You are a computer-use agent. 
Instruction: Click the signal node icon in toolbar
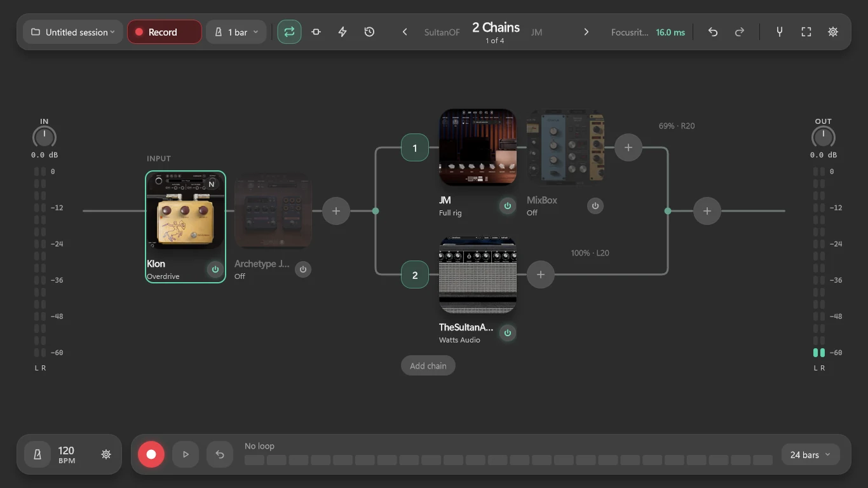click(x=316, y=32)
